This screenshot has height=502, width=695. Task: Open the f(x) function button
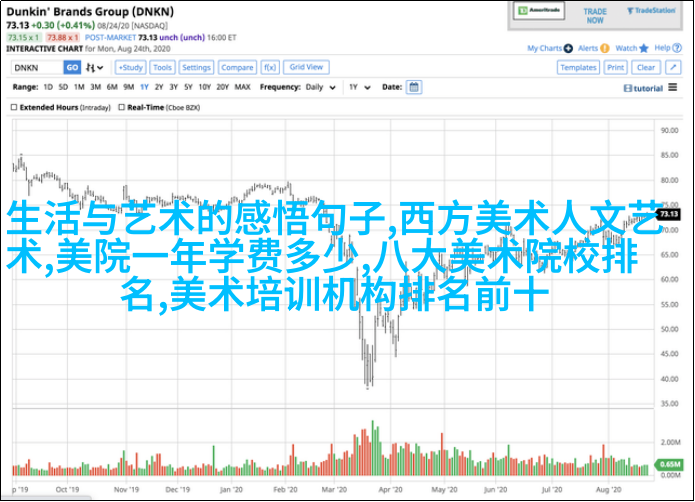point(270,67)
